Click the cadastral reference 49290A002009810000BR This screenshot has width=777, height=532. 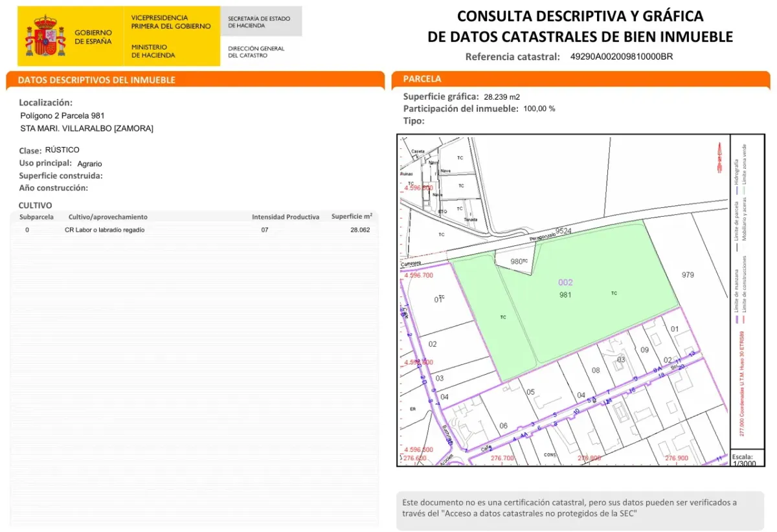tap(622, 56)
